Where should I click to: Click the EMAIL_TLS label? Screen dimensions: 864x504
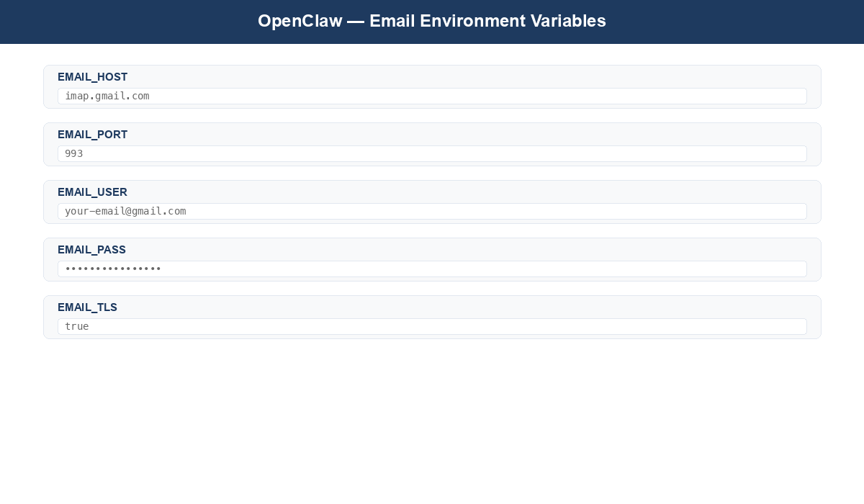click(87, 307)
